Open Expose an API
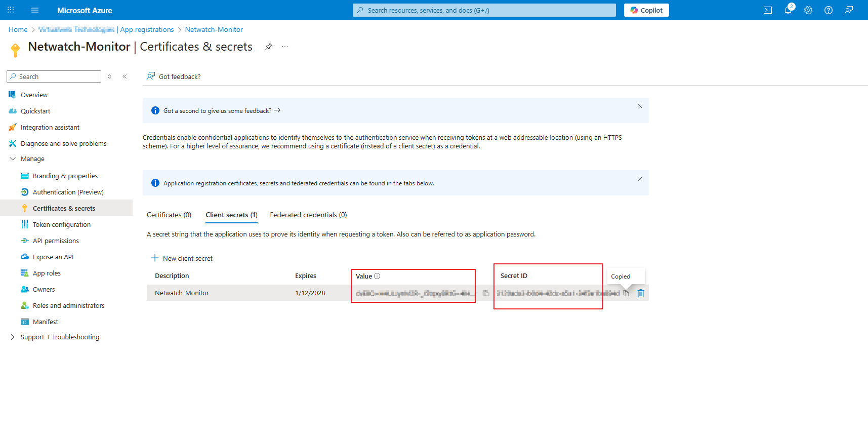 (x=53, y=257)
